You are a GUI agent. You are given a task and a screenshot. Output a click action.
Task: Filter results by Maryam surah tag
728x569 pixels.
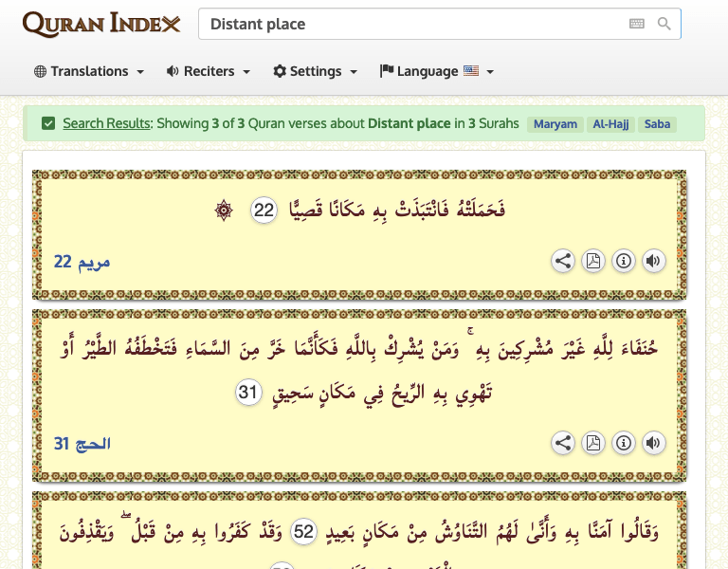click(555, 124)
